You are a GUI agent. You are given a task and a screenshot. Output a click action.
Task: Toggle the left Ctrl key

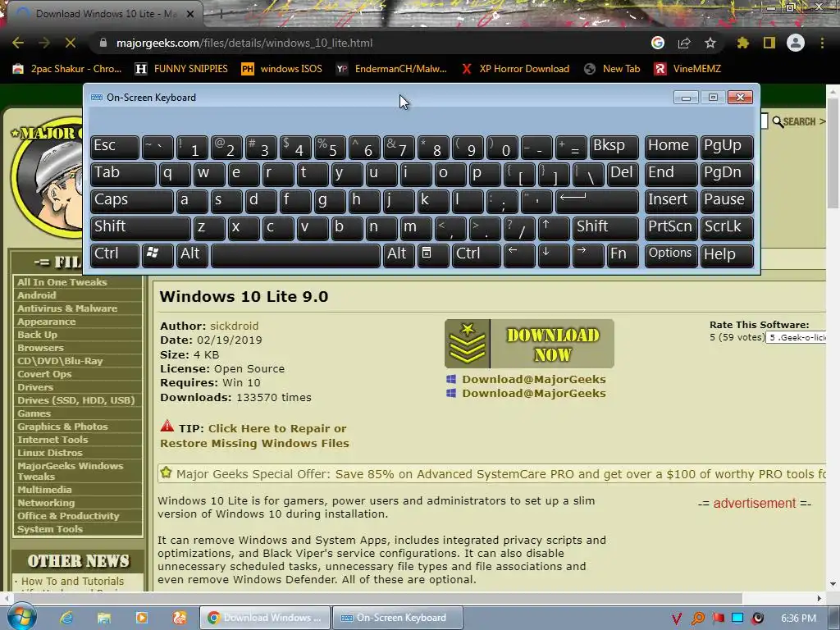115,254
